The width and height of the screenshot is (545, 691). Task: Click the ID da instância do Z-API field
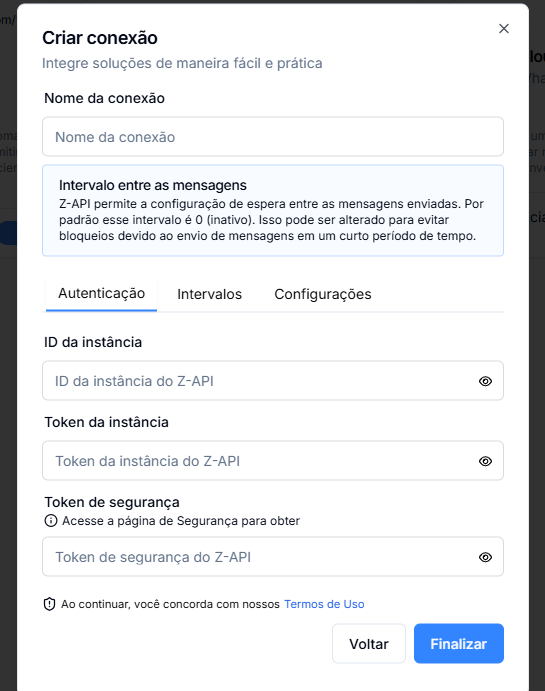273,381
